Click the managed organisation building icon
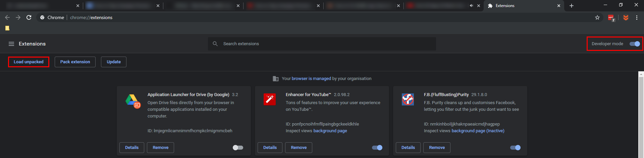This screenshot has width=644, height=158. click(276, 79)
